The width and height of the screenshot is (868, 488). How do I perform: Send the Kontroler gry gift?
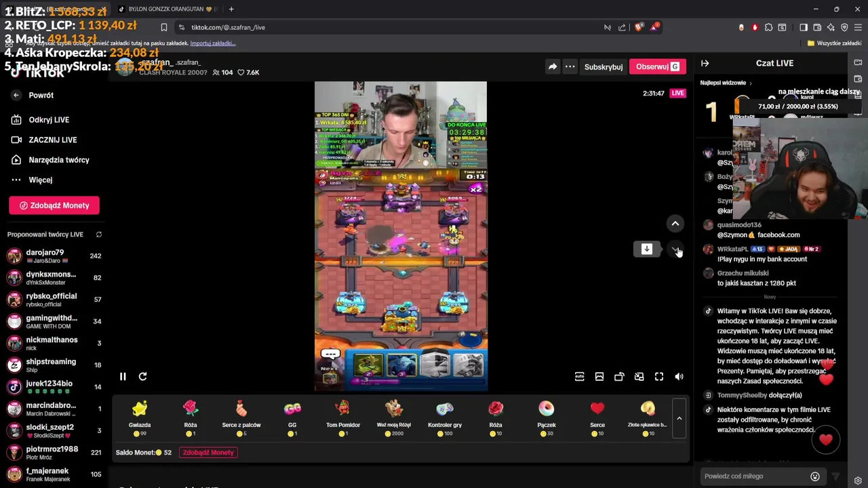coord(445,418)
